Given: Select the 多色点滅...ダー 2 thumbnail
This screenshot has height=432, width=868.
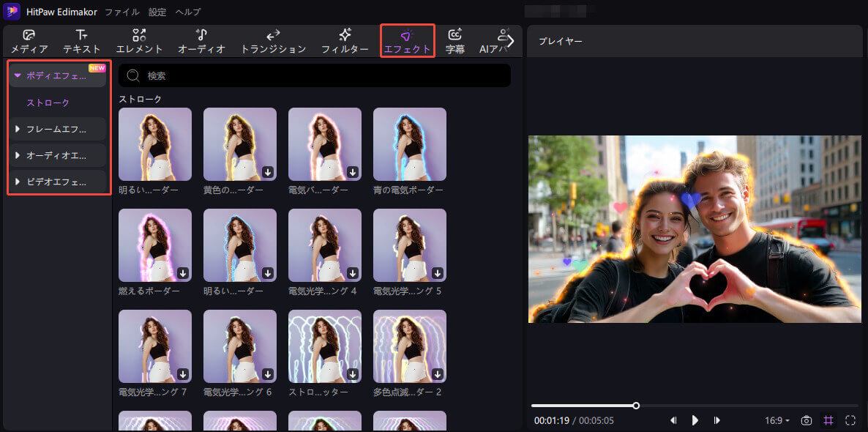Looking at the screenshot, I should tap(410, 346).
